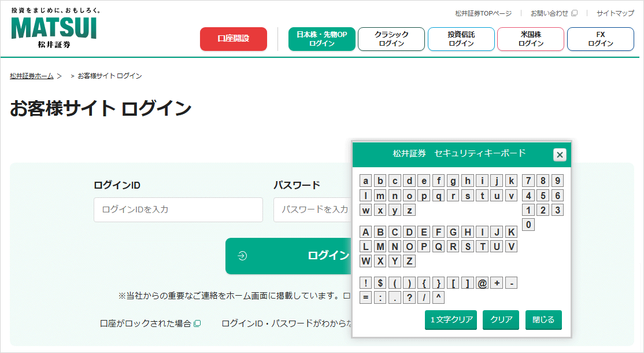Open 口座開設 red button
This screenshot has width=644, height=353.
(234, 39)
